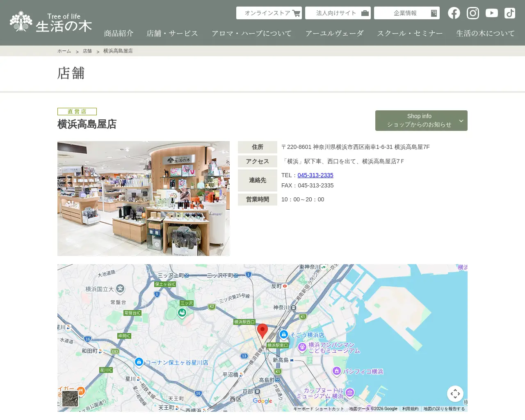Go to 店舗 breadcrumb link
The height and width of the screenshot is (420, 525).
pos(87,51)
